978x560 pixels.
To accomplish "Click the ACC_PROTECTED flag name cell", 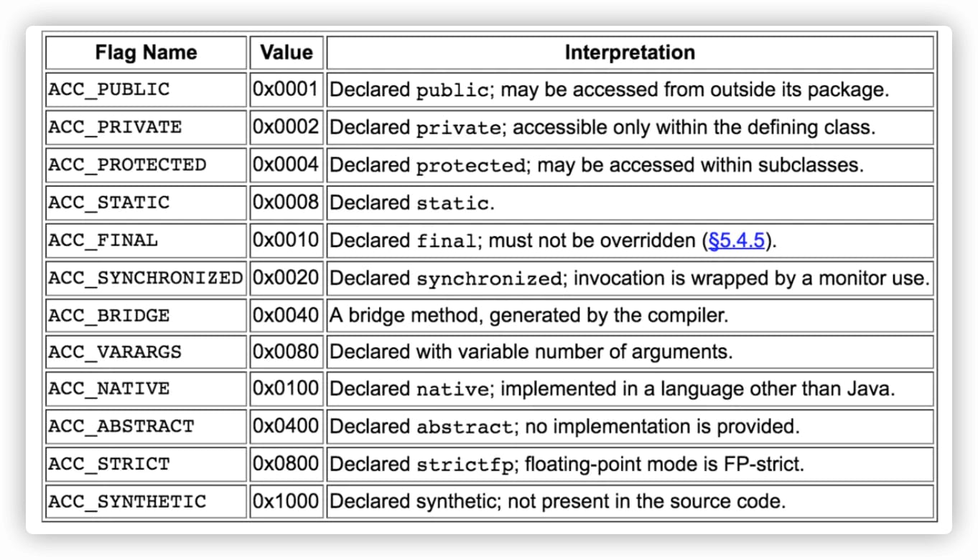I will [146, 164].
